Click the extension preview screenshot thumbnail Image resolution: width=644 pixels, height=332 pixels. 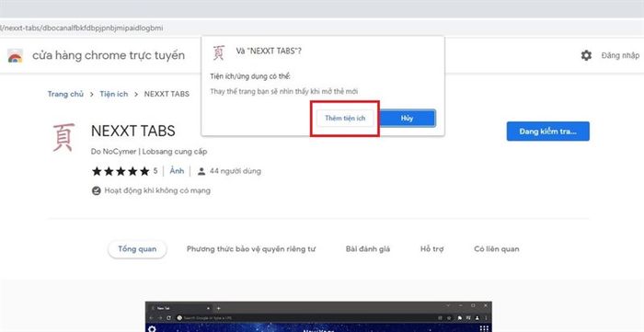(x=318, y=316)
